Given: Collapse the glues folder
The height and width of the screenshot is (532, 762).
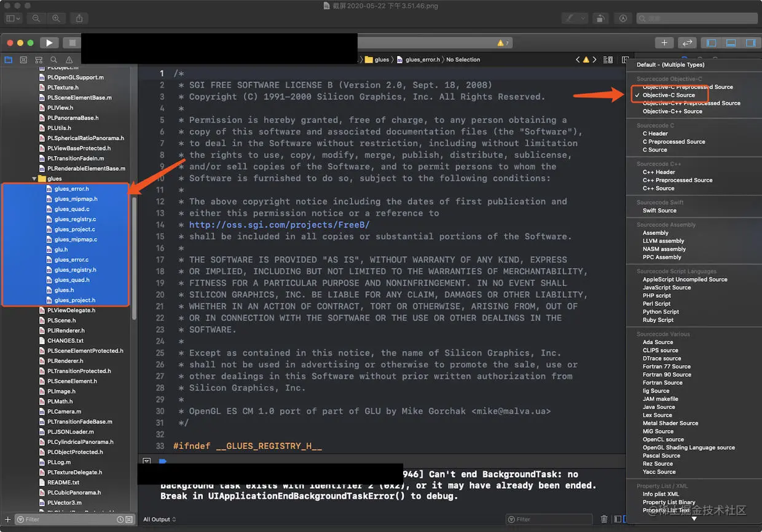Looking at the screenshot, I should (x=34, y=179).
